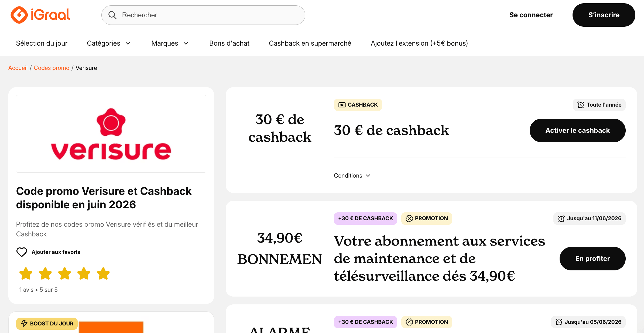This screenshot has height=333, width=644.
Task: Click Activer le cashback button
Action: (x=577, y=130)
